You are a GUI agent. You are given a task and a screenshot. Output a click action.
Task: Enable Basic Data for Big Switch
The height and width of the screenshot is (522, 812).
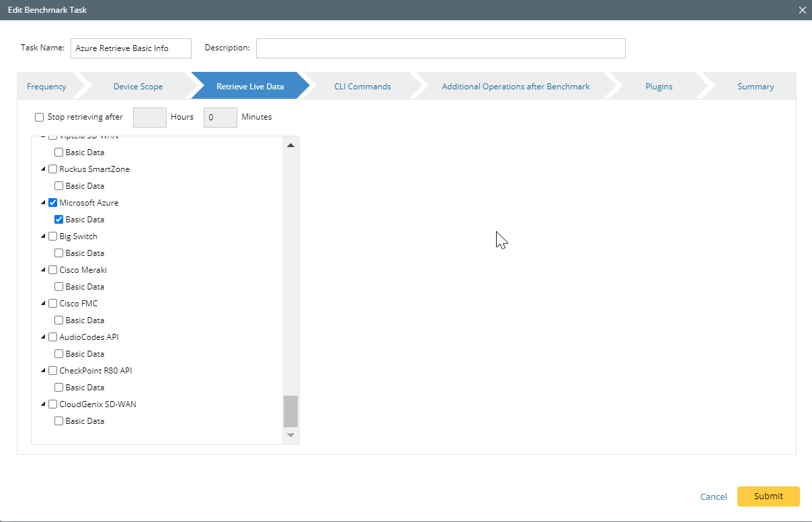tap(58, 253)
